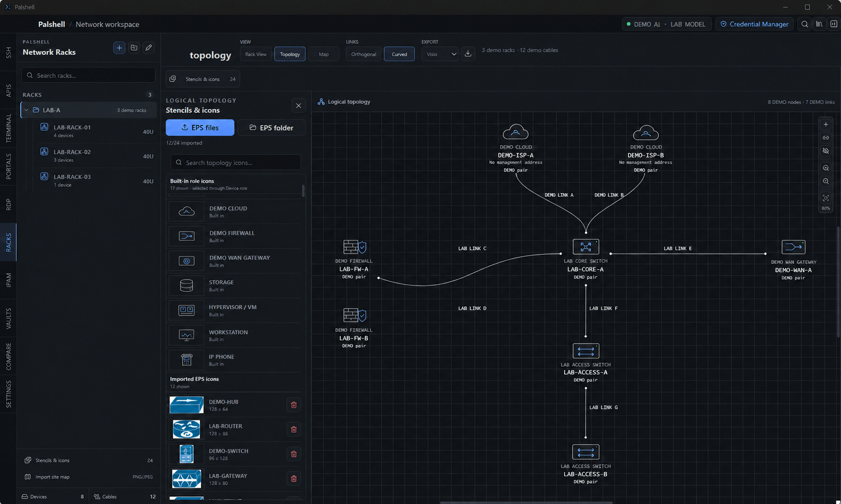Switch links to Curved style

coord(399,54)
